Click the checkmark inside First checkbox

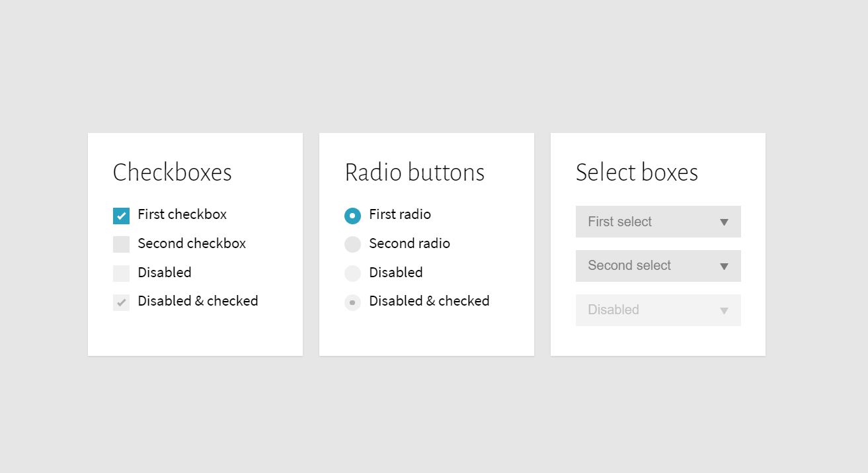pyautogui.click(x=120, y=215)
